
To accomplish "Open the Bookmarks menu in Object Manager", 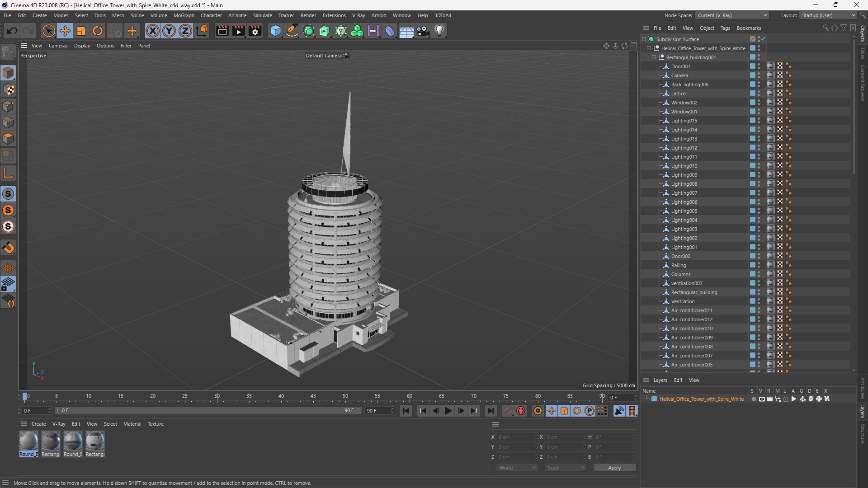I will click(x=749, y=28).
